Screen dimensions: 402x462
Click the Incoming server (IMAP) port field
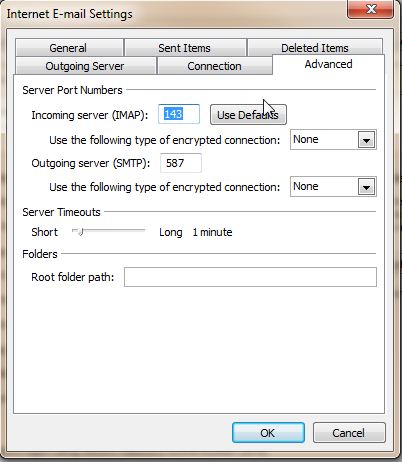pyautogui.click(x=179, y=114)
